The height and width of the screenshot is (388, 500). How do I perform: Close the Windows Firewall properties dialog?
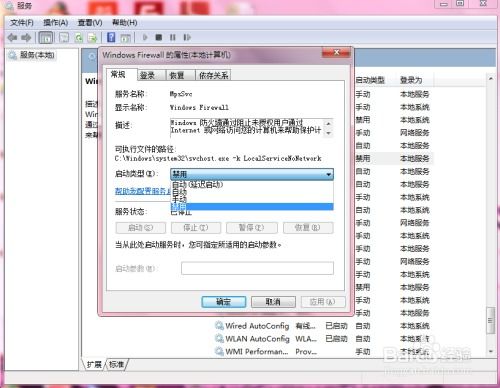click(x=336, y=53)
